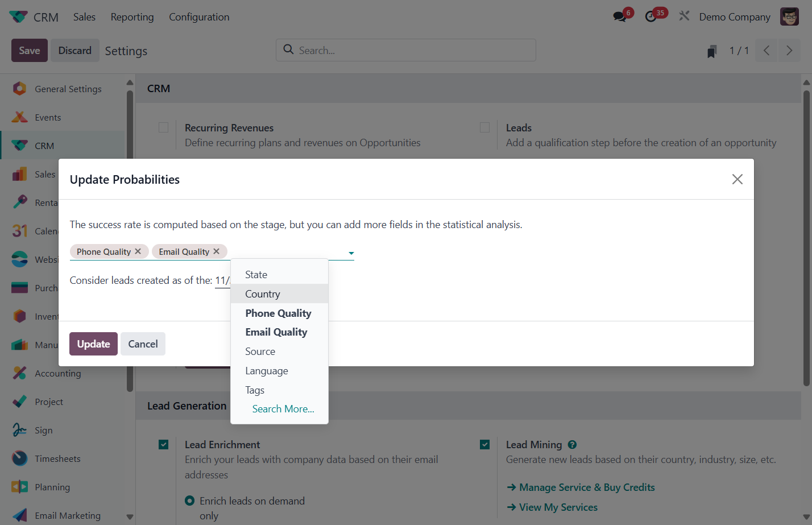This screenshot has height=525, width=812.
Task: Toggle the fields dropdown arrow
Action: pos(351,253)
